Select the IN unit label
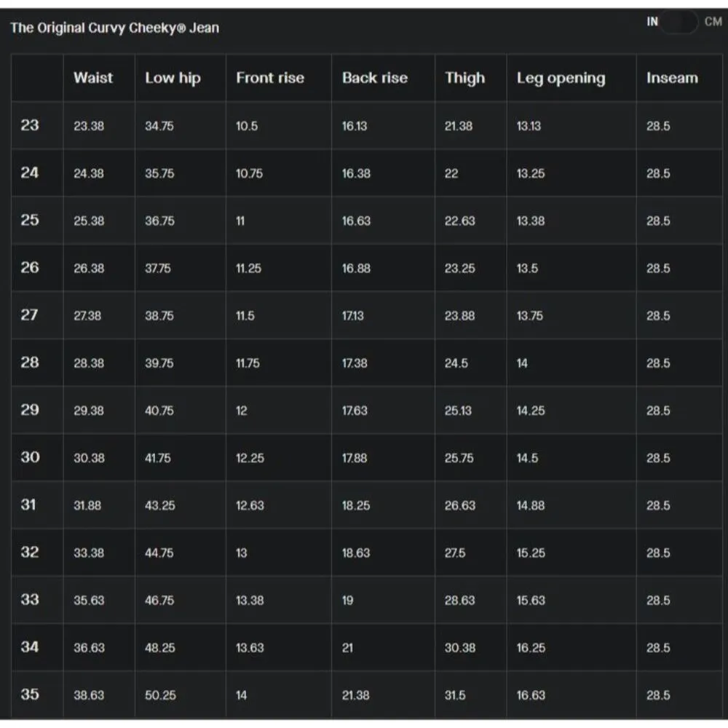This screenshot has width=728, height=728. pyautogui.click(x=652, y=22)
